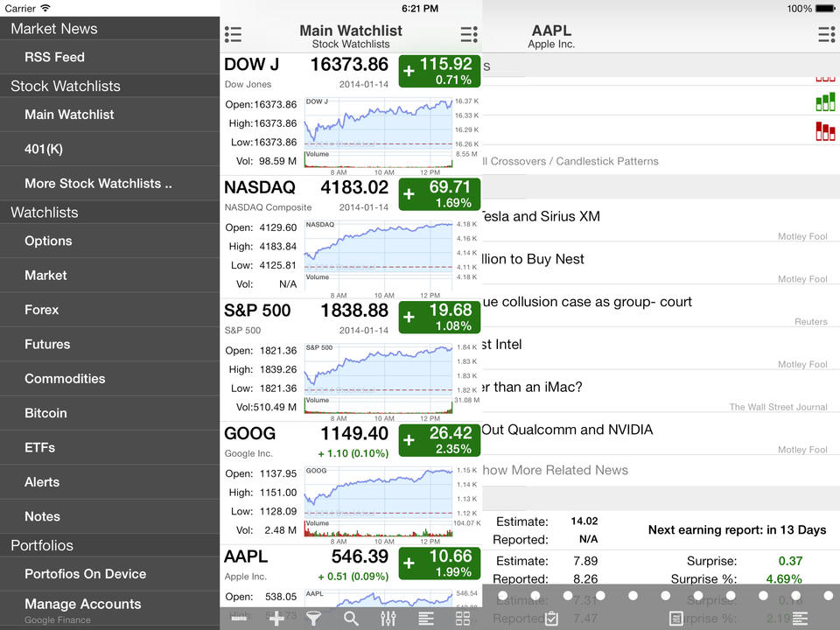This screenshot has height=630, width=840.
Task: Expand More Stock Watchlists in the sidebar
Action: (98, 184)
